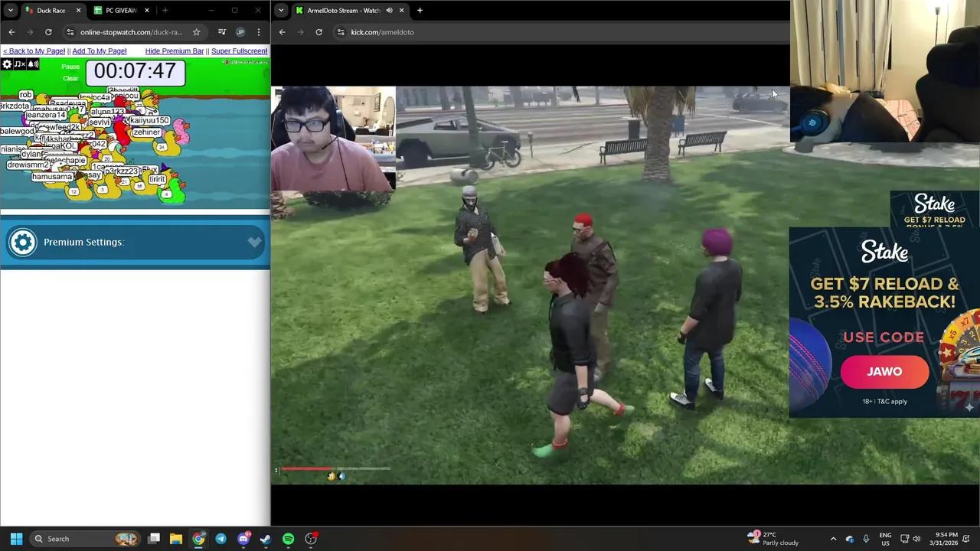Mute the ArmelDoto Stream tab audio icon
This screenshot has height=551, width=980.
click(389, 11)
